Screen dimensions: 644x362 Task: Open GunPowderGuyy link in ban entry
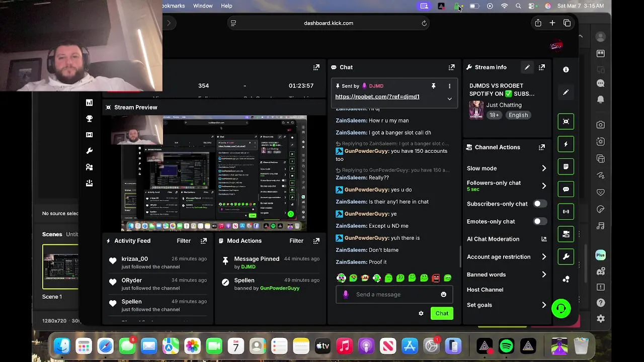(280, 288)
